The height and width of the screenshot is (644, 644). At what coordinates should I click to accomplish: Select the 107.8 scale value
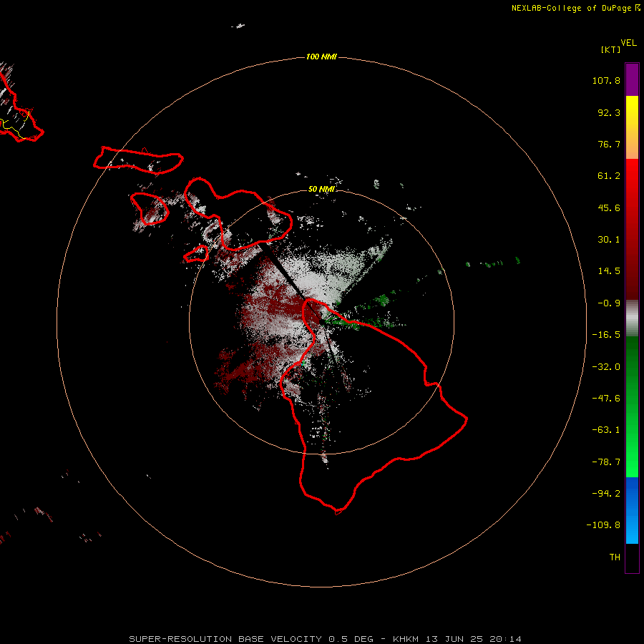(606, 80)
